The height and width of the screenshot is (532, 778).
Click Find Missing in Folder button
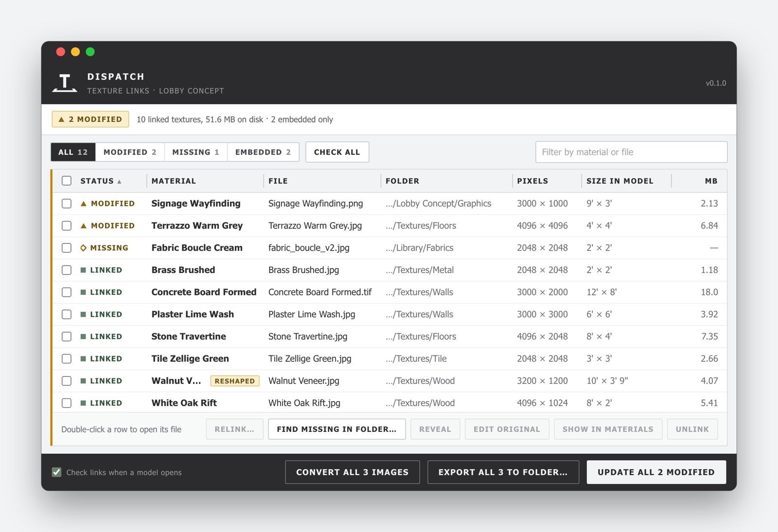pos(337,429)
